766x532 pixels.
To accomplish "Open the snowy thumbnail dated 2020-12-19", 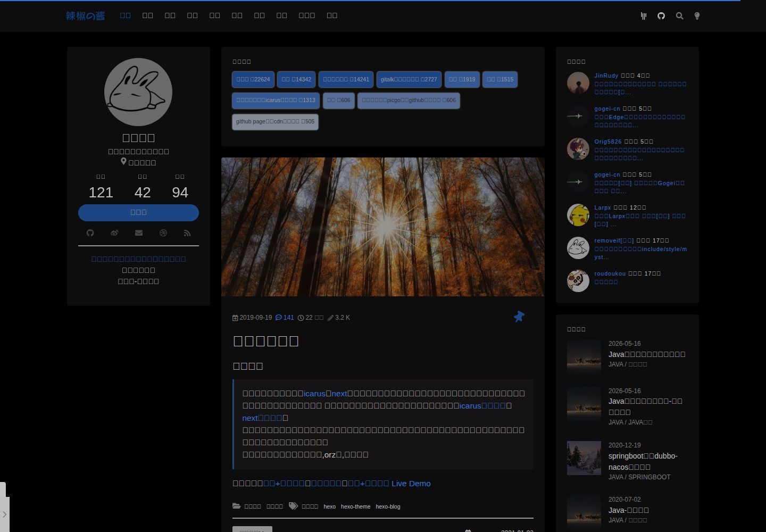I will coord(584,458).
